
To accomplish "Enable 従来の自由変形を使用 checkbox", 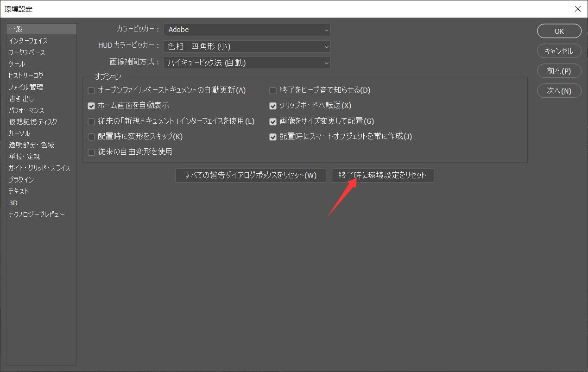I will [x=91, y=152].
